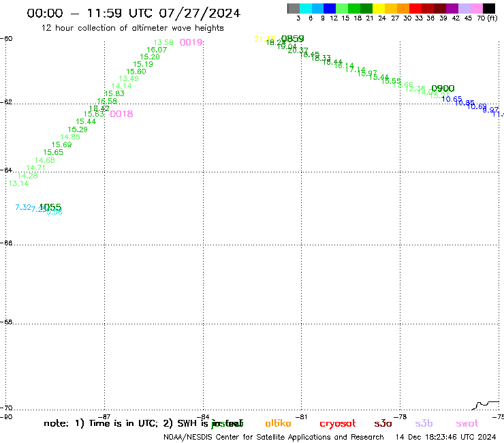
Task: Pick the dark blue swatch in the color scale
Action: pyautogui.click(x=330, y=8)
